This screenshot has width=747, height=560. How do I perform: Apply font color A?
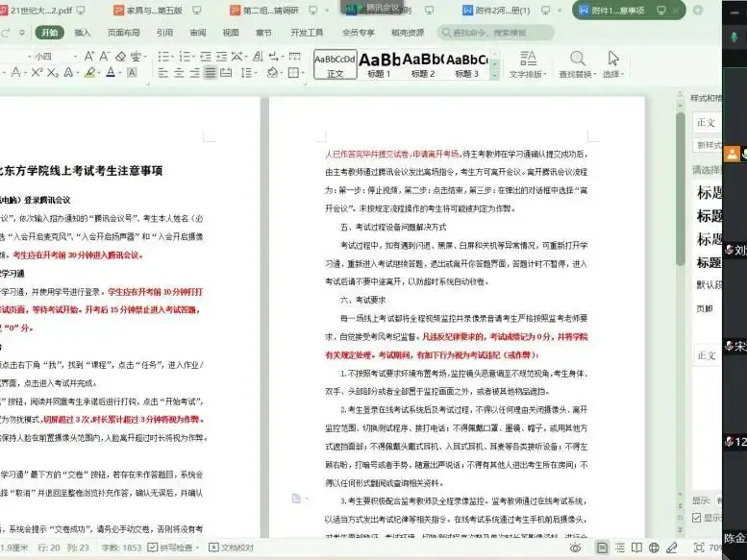(111, 72)
